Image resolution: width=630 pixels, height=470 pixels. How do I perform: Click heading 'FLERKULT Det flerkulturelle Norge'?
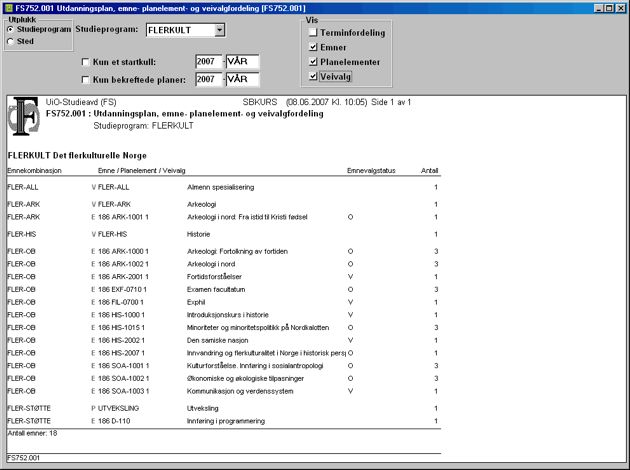pos(77,156)
